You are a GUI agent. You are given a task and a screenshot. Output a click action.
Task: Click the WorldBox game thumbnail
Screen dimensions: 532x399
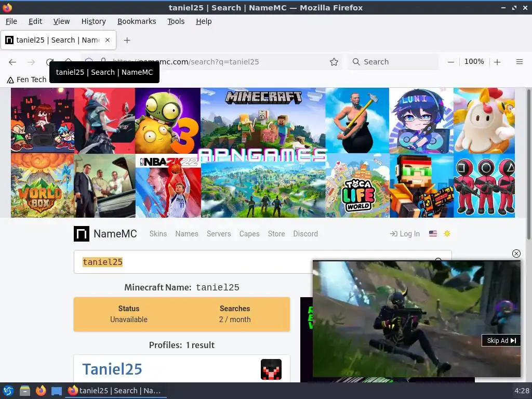(x=43, y=185)
